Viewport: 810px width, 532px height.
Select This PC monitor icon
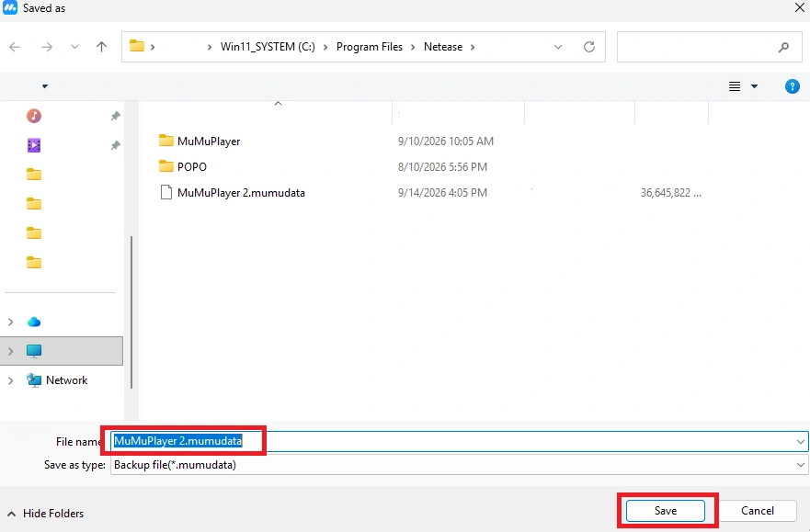coord(34,351)
